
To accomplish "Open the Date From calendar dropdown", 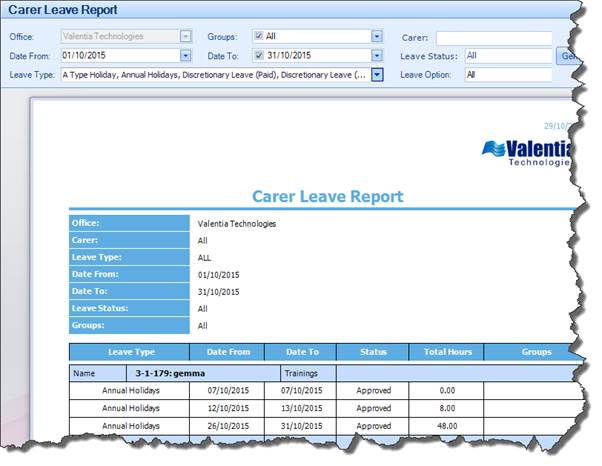I will pyautogui.click(x=186, y=56).
